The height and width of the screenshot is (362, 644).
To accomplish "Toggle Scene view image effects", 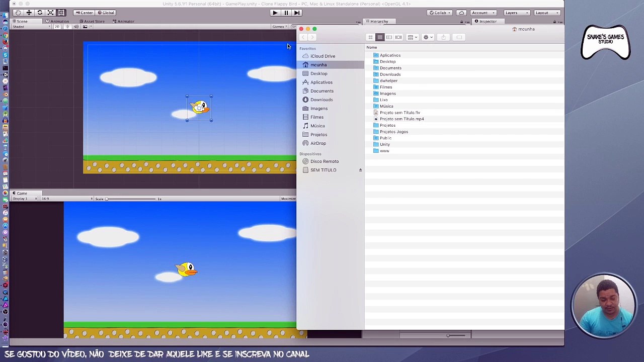I will (x=86, y=27).
